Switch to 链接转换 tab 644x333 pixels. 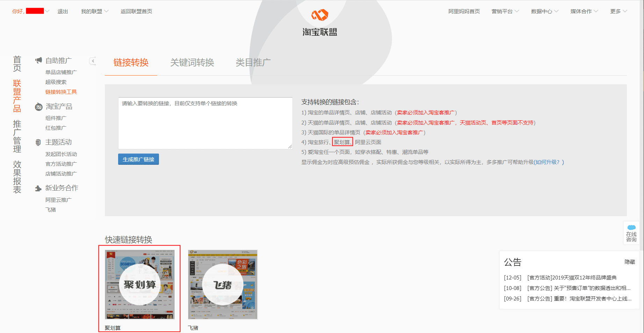click(x=131, y=63)
